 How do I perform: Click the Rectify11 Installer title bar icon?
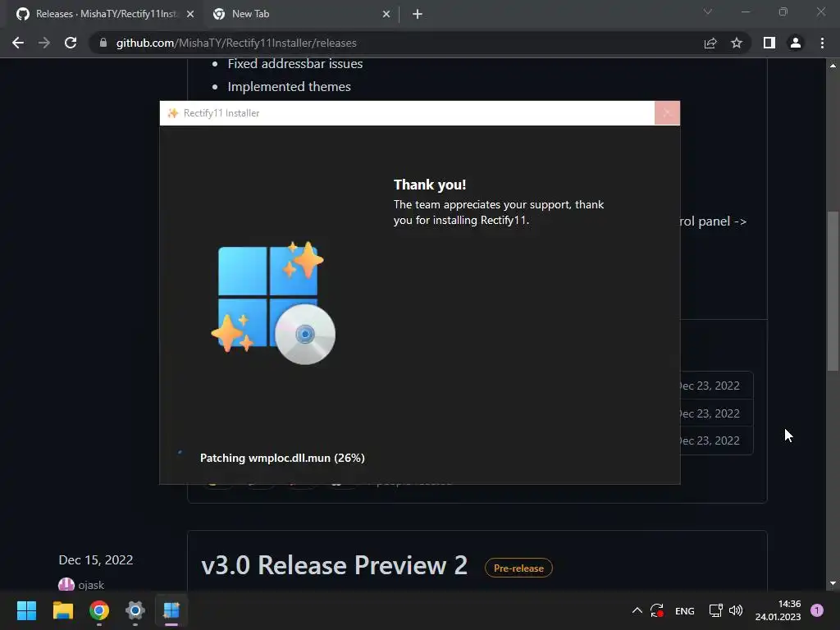[172, 113]
